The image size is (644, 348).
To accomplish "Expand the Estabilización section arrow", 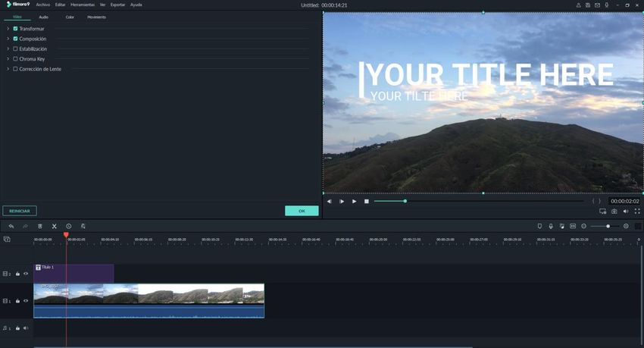I will pos(8,49).
